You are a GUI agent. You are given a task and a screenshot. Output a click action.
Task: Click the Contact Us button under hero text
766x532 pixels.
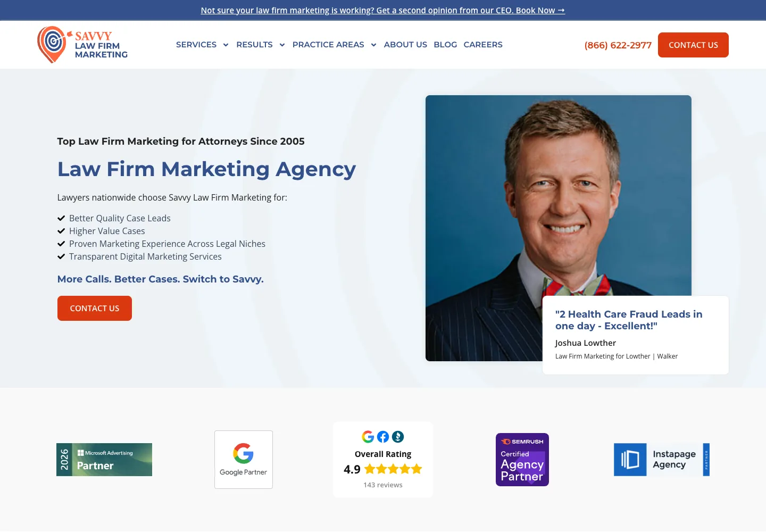95,309
